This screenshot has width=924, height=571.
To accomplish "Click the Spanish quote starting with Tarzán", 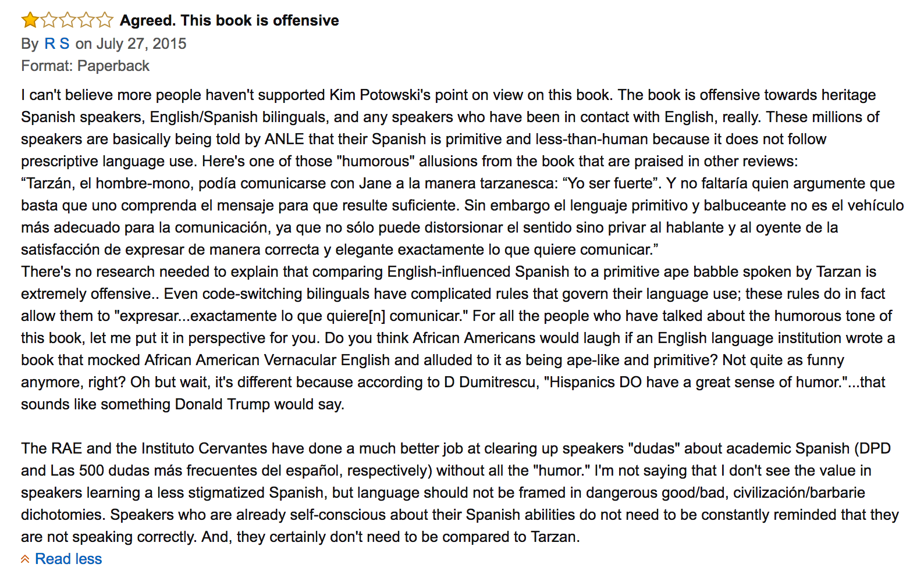I will (462, 216).
